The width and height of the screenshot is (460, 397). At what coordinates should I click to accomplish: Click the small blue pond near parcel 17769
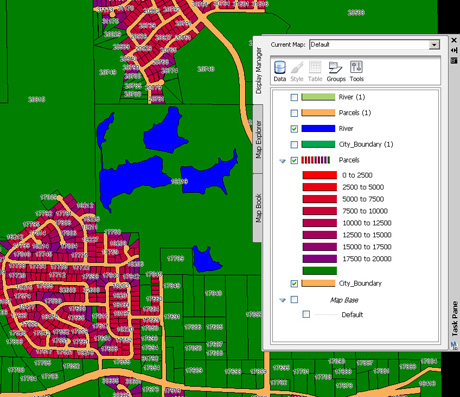coord(206,260)
